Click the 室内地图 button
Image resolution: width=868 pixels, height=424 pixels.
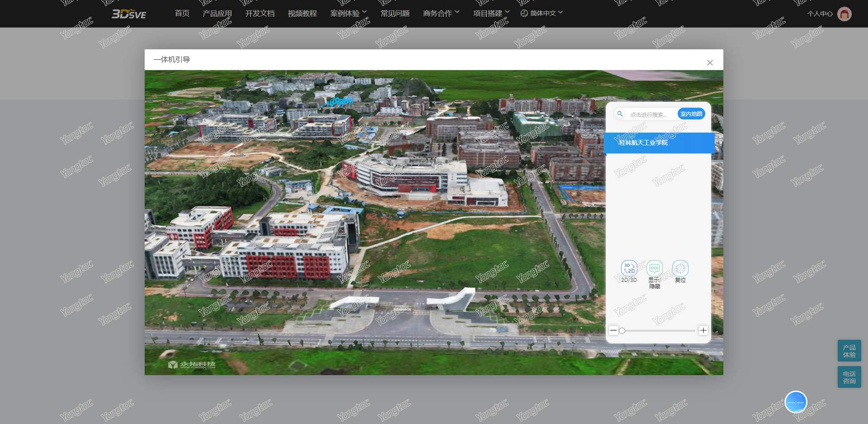[691, 114]
